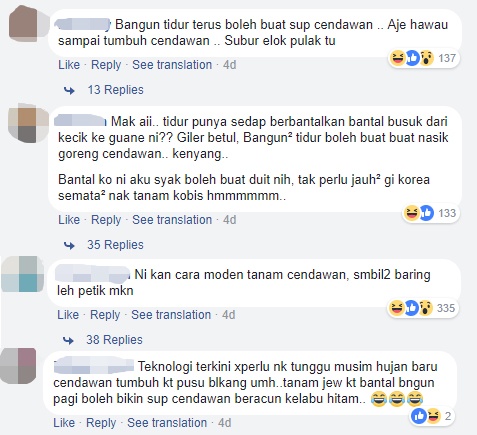Screen dimensions: 477x435
Task: Reply to the 'Teknologi terkini' comment
Action: [x=101, y=423]
